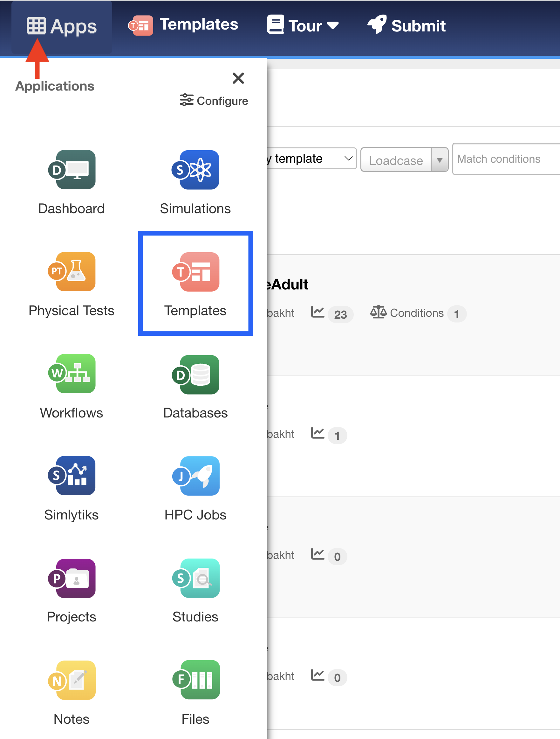Click the Match conditions input field
This screenshot has height=739, width=560.
tap(506, 159)
